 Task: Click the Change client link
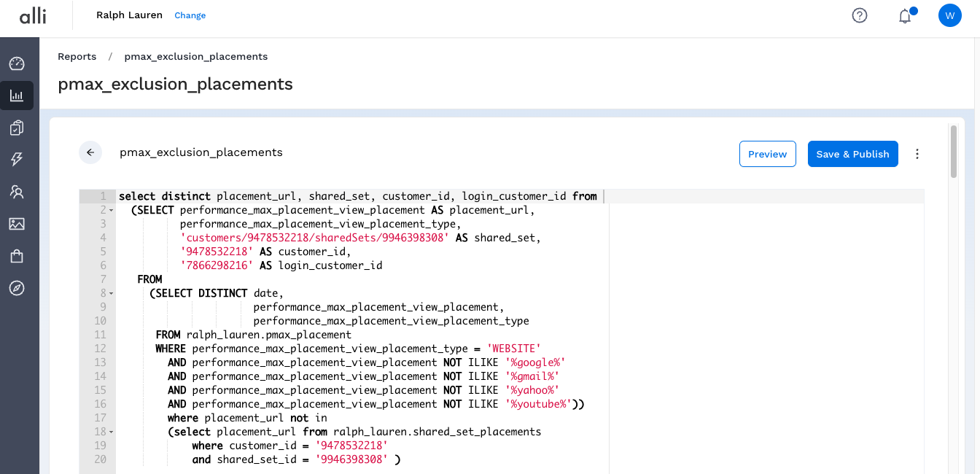[190, 15]
